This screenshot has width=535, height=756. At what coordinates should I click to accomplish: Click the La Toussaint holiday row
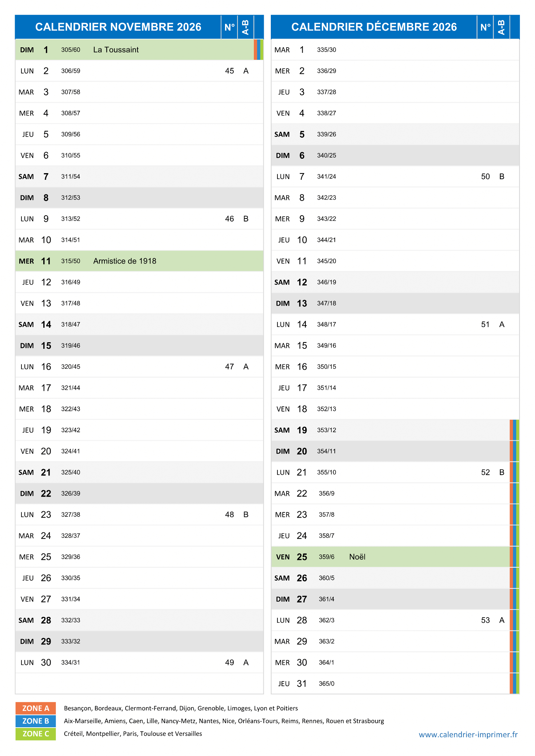pyautogui.click(x=139, y=50)
